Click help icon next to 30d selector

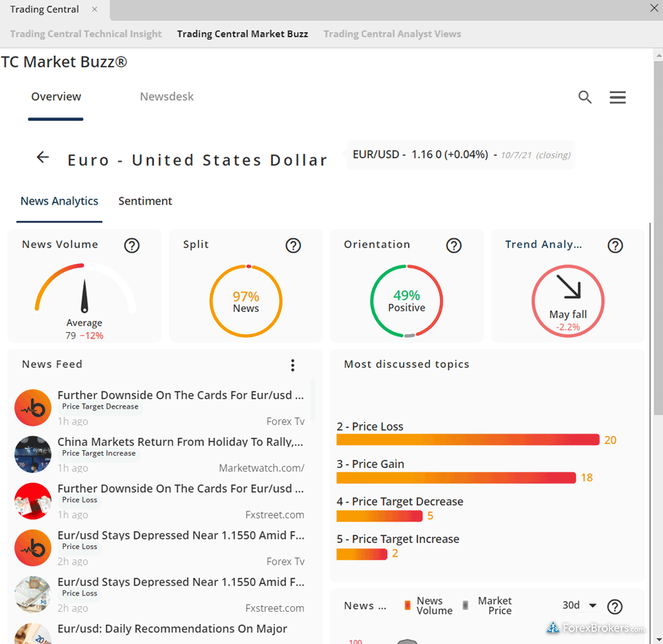[x=614, y=607]
